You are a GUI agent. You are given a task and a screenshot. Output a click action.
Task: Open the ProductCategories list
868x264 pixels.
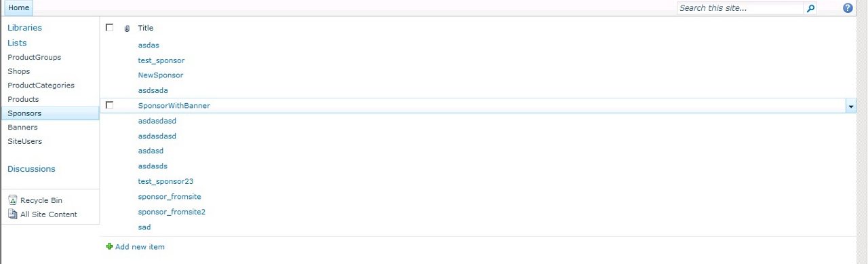click(x=41, y=86)
